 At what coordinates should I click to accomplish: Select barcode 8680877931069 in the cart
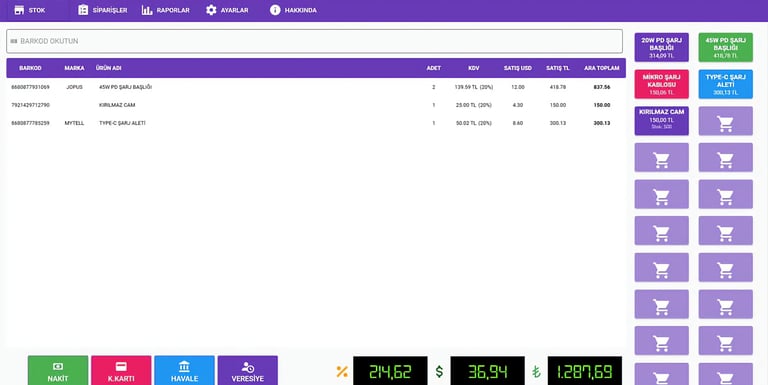click(30, 87)
